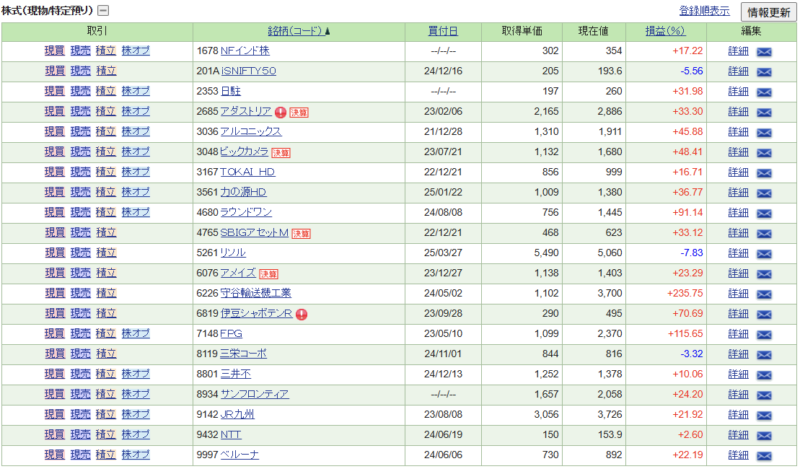Select purchase date 24/12/16
The height and width of the screenshot is (469, 800).
pyautogui.click(x=443, y=71)
